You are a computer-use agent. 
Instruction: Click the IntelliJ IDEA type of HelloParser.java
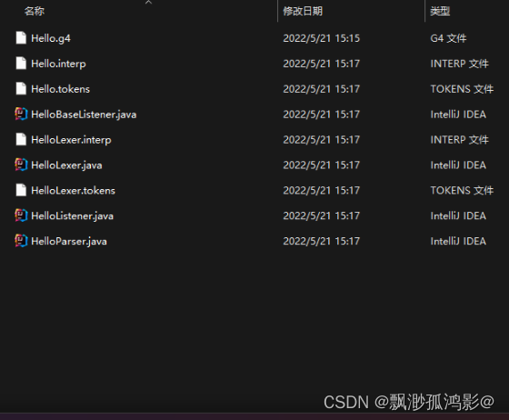tap(458, 241)
